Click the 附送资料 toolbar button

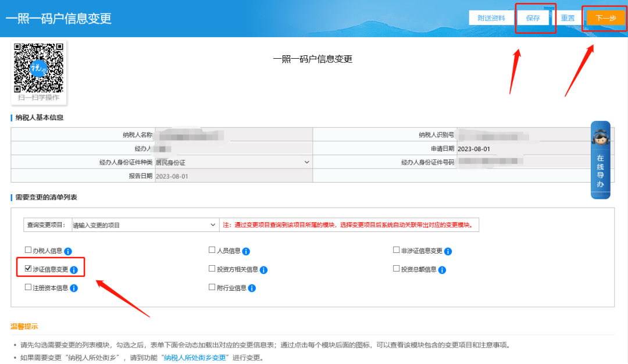[x=492, y=17]
